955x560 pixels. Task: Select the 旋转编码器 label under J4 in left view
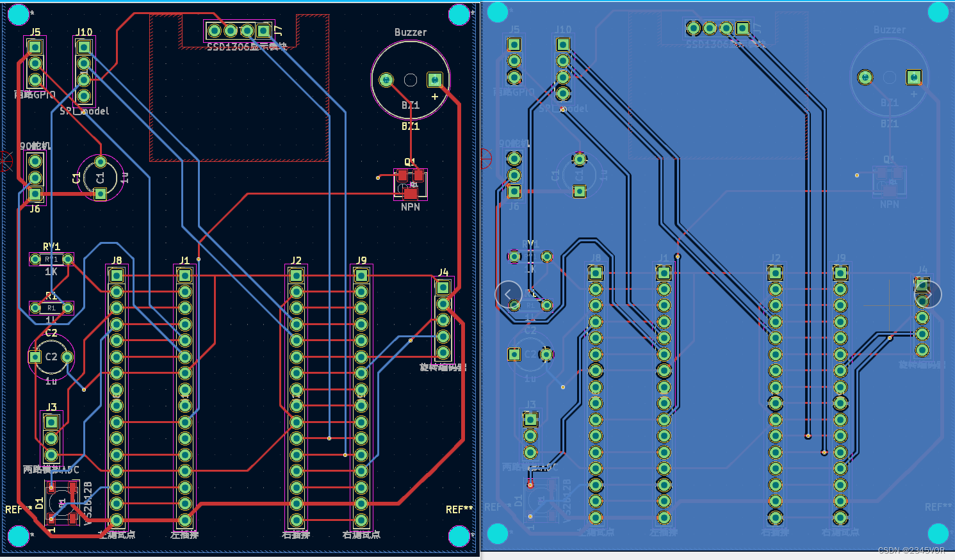(443, 367)
